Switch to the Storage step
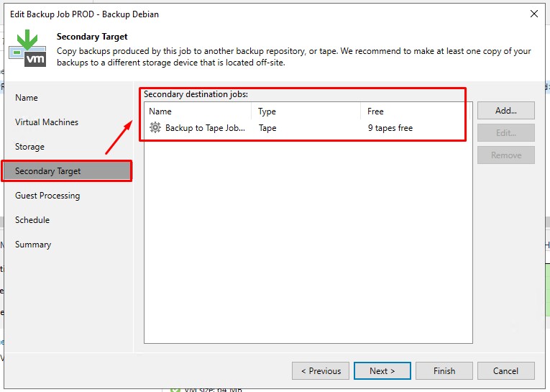This screenshot has height=392, width=550. coord(29,147)
